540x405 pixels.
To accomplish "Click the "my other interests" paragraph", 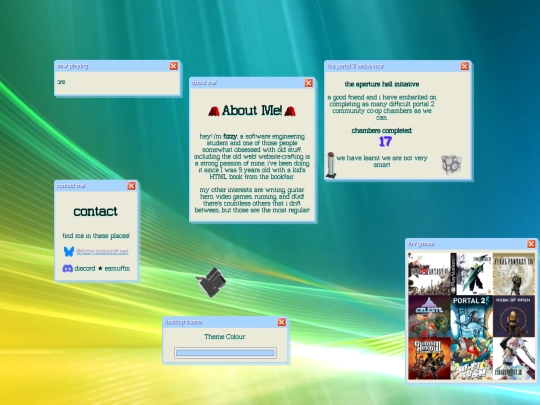I will [x=252, y=200].
